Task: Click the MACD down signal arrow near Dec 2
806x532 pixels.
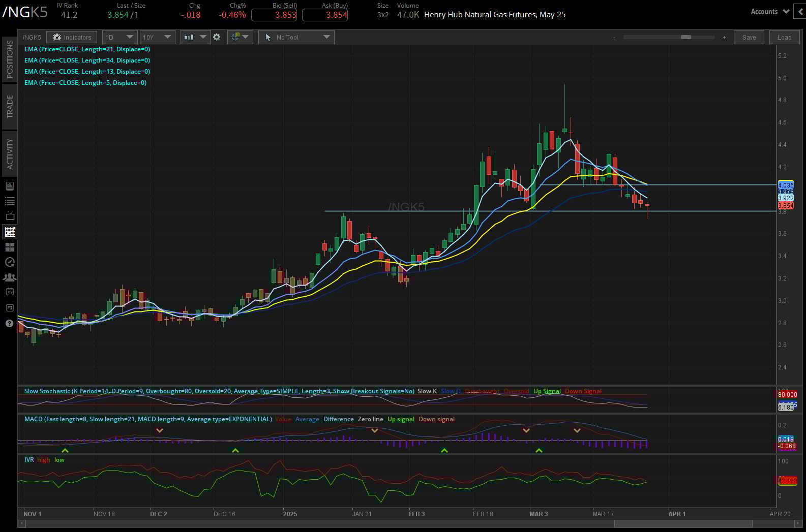Action: click(160, 430)
